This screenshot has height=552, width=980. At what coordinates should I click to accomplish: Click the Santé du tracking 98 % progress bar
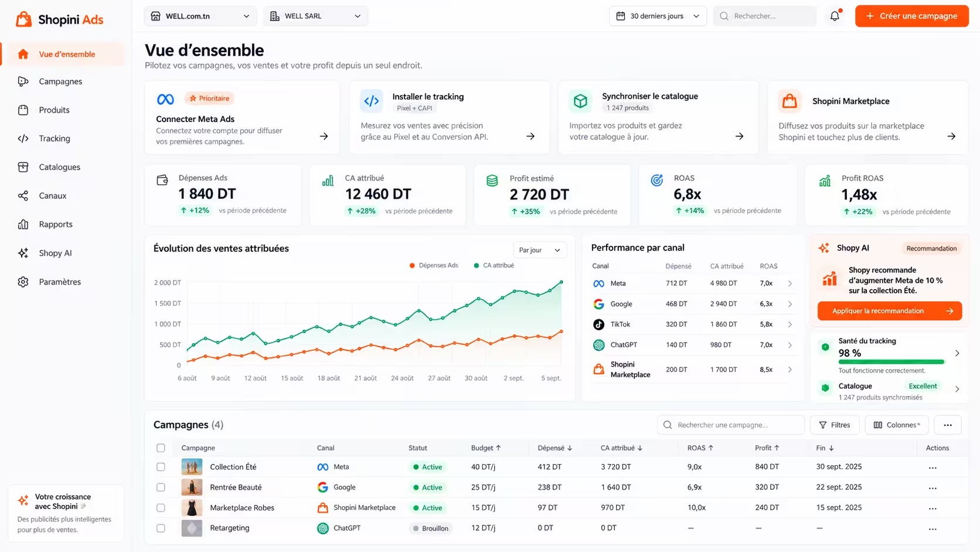[891, 362]
